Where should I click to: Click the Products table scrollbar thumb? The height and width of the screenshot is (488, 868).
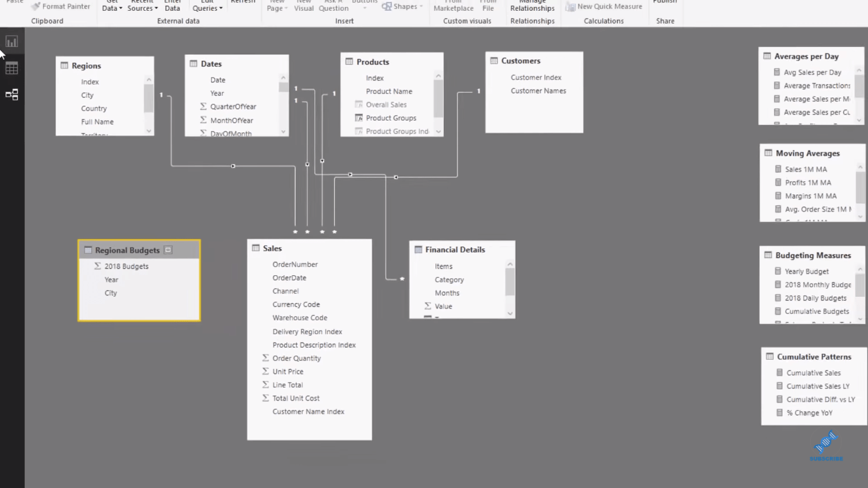(438, 98)
